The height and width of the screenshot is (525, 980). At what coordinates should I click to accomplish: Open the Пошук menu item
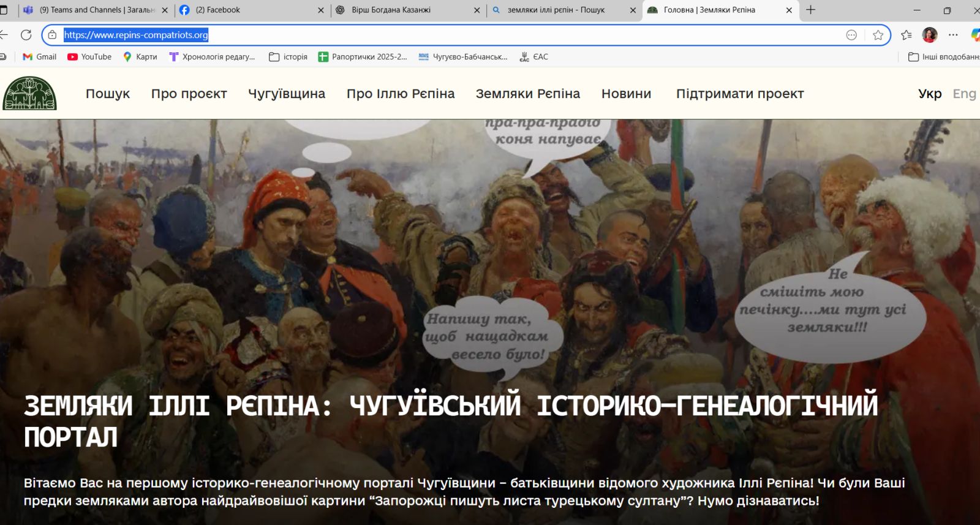(108, 94)
